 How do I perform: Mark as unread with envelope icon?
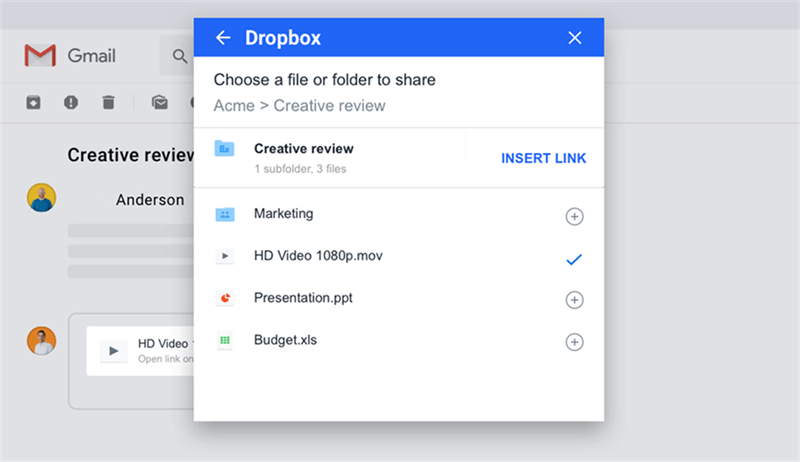(160, 102)
